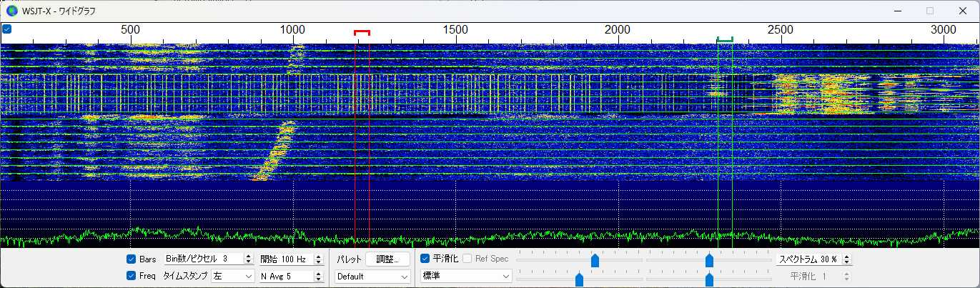Increase Bin数/ピクセル value with up arrow
This screenshot has width=980, height=288.
(x=249, y=256)
